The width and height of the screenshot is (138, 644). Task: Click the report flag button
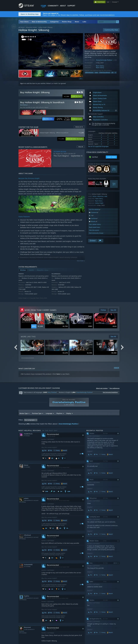pyautogui.click(x=100, y=241)
